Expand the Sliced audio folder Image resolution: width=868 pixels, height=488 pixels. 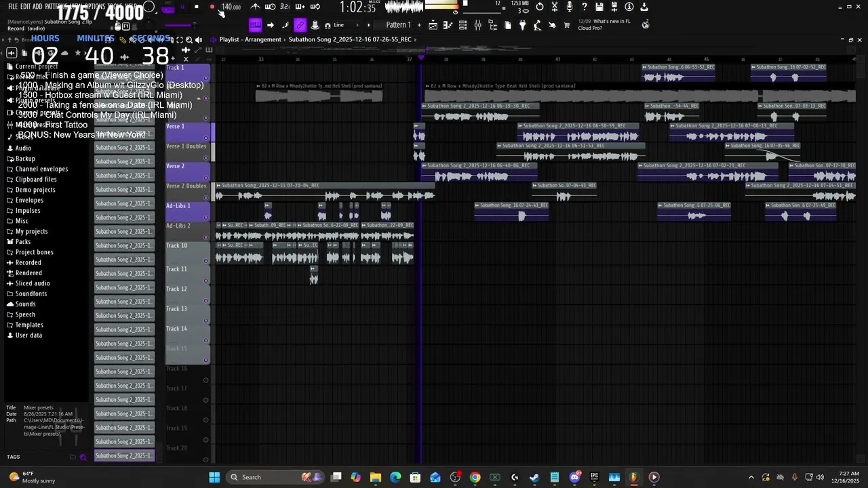[x=33, y=283]
